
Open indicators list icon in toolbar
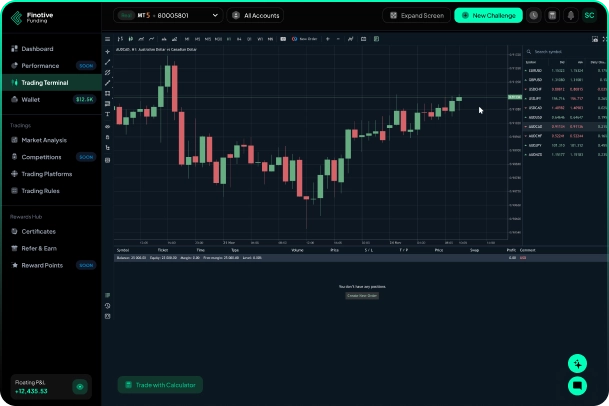(350, 39)
